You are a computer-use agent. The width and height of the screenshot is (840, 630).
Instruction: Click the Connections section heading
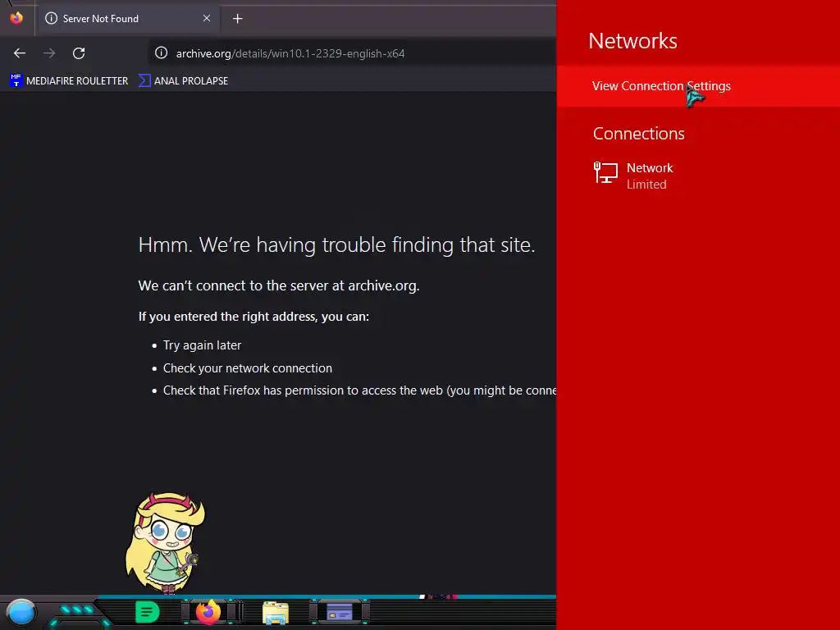(x=638, y=134)
